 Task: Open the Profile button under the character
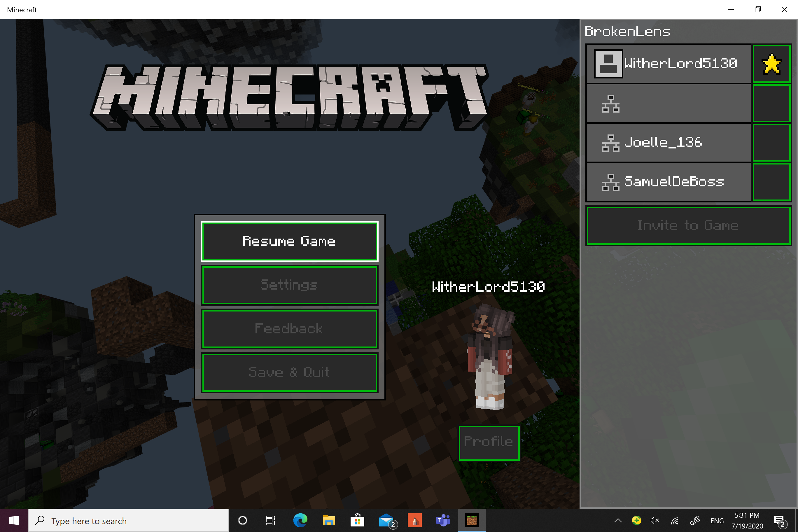click(x=489, y=443)
